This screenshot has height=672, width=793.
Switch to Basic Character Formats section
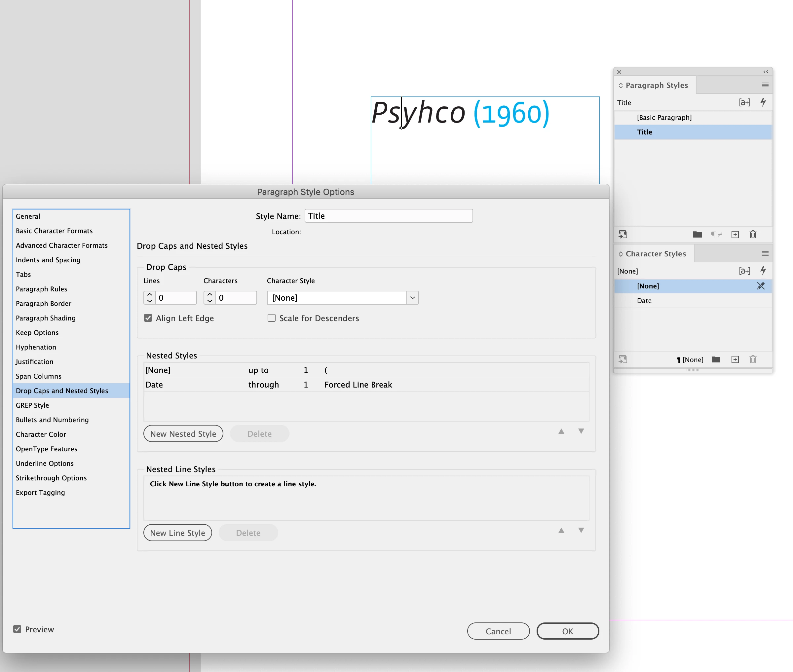54,231
